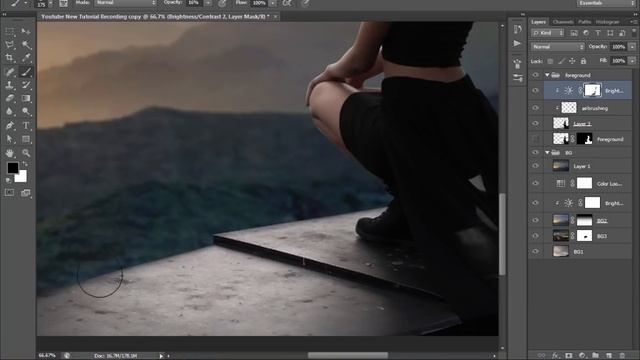Image resolution: width=640 pixels, height=360 pixels.
Task: Select the Lasso tool
Action: tap(10, 44)
